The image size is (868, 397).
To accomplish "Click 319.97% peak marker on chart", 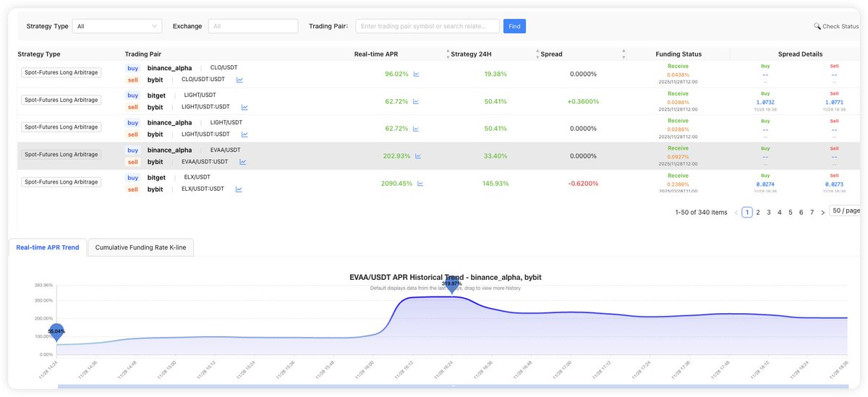I will (x=451, y=285).
